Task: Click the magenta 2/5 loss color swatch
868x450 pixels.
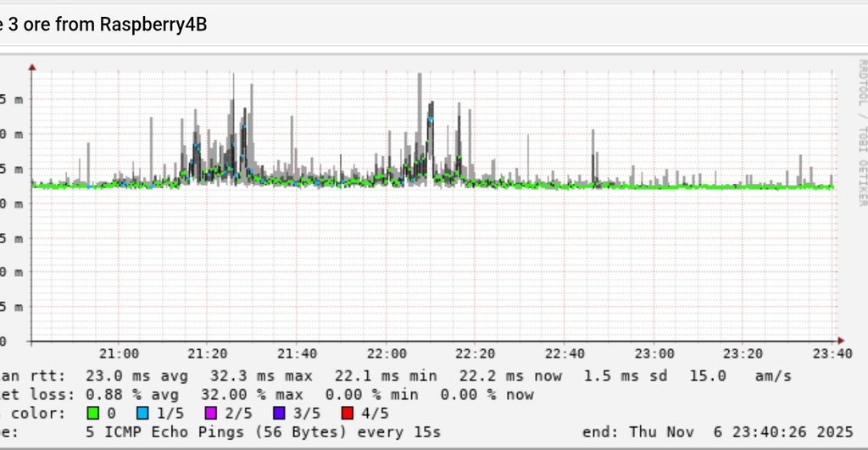Action: coord(211,413)
